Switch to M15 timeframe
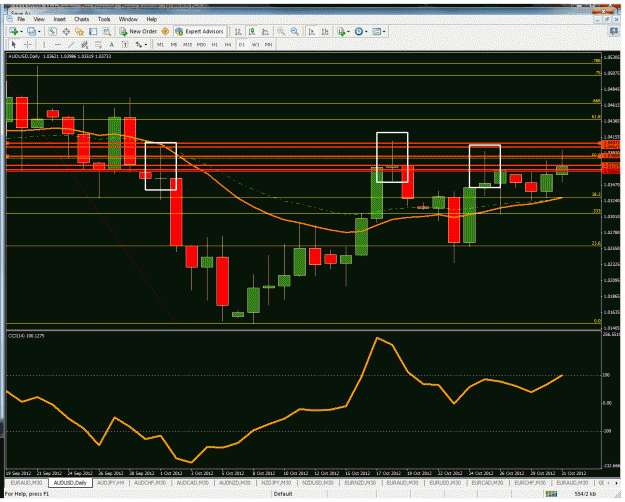Image resolution: width=625 pixels, height=502 pixels. pos(187,45)
